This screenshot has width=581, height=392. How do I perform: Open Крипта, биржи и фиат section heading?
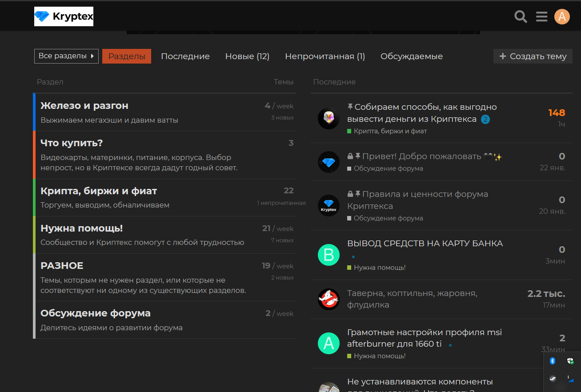[99, 191]
